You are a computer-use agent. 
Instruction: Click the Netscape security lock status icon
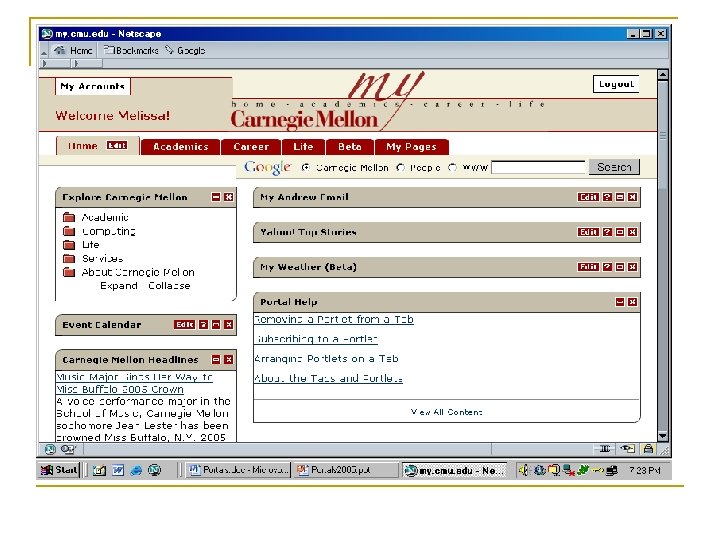tap(648, 449)
